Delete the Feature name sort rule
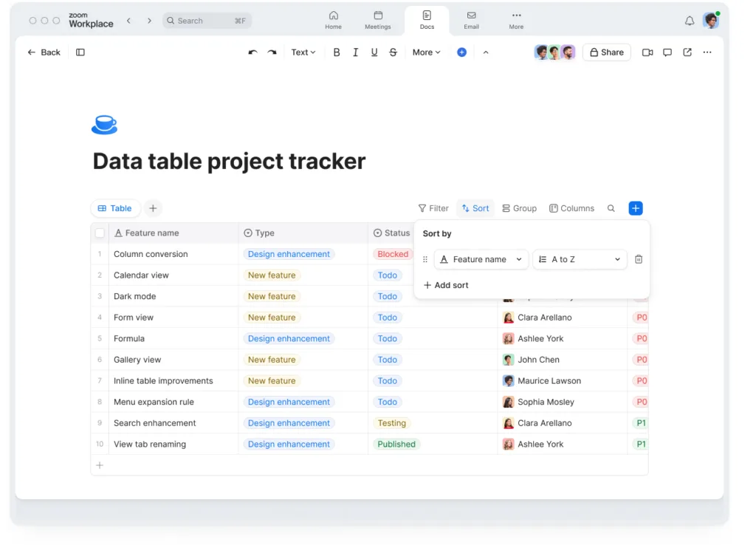Screen dimensions: 756x545 (639, 259)
